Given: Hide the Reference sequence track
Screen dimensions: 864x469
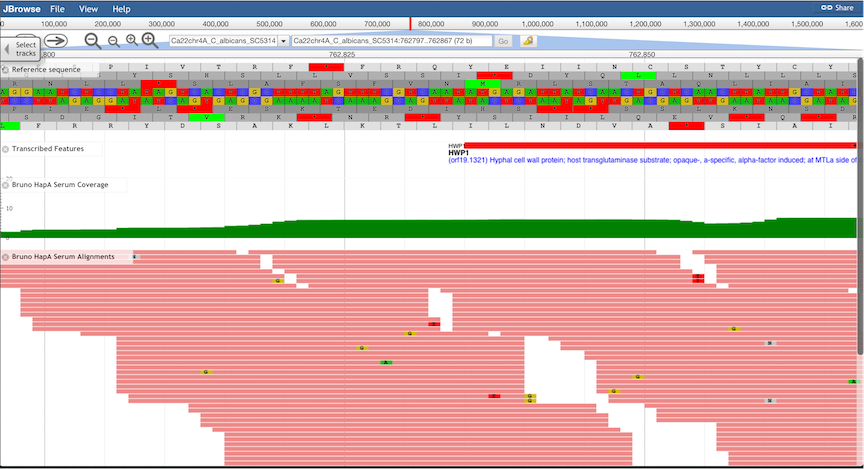Looking at the screenshot, I should tap(5, 69).
